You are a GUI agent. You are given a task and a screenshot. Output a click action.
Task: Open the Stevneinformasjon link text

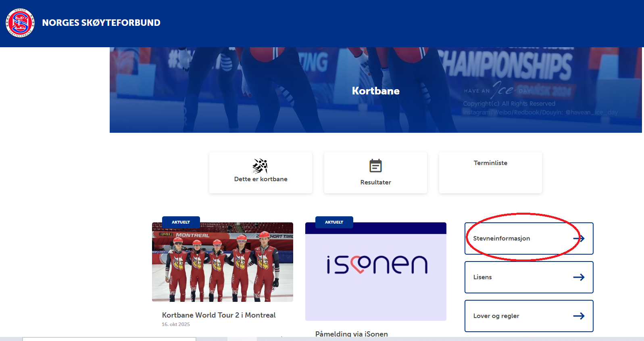point(502,238)
